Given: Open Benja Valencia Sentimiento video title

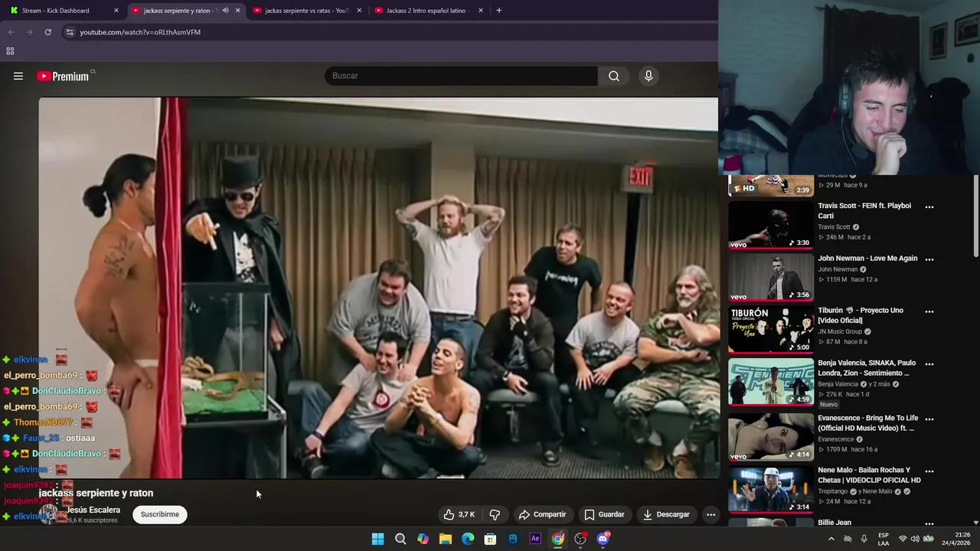Looking at the screenshot, I should (867, 368).
